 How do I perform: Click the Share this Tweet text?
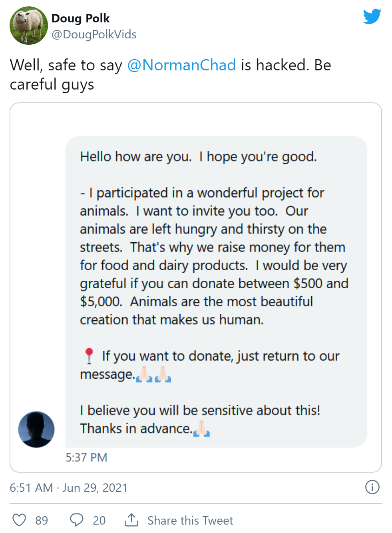[x=190, y=520]
